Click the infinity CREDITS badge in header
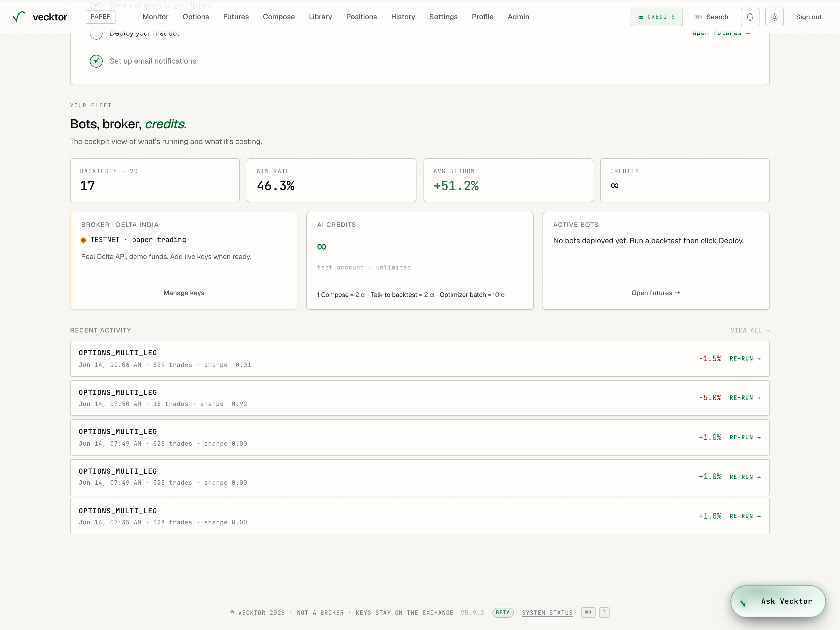Screen dimensions: 840x630 [656, 17]
